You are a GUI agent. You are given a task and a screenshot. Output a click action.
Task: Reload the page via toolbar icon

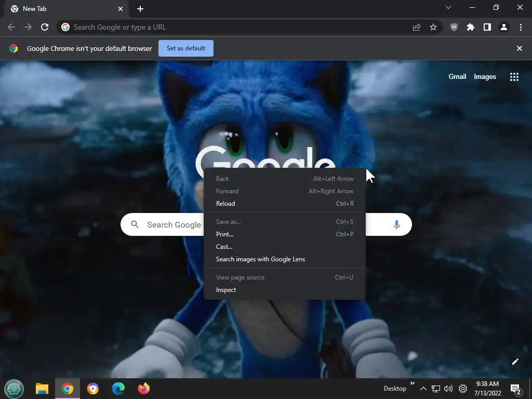pos(45,27)
